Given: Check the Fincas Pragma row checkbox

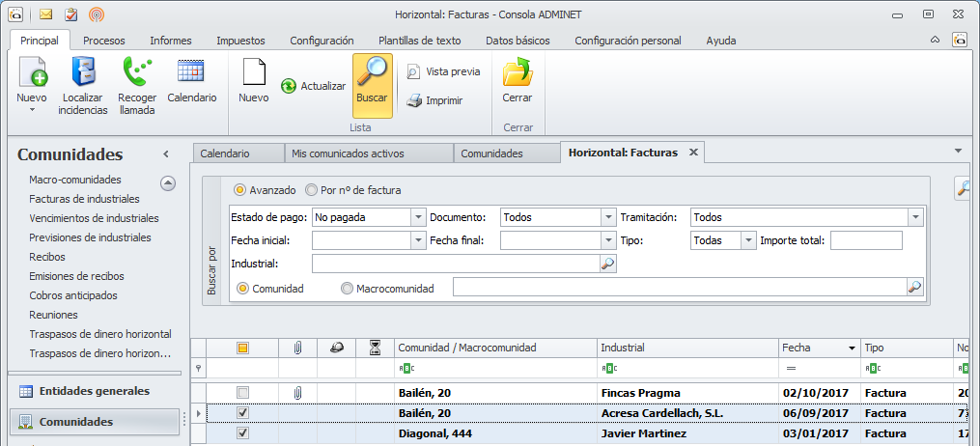Looking at the screenshot, I should (243, 393).
